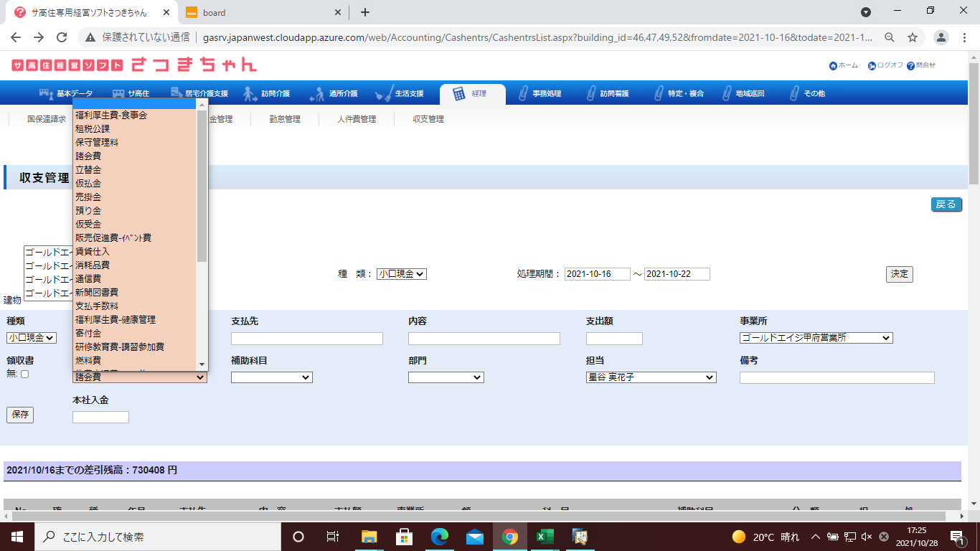Click the 問合せ help icon
The width and height of the screenshot is (980, 551).
910,66
